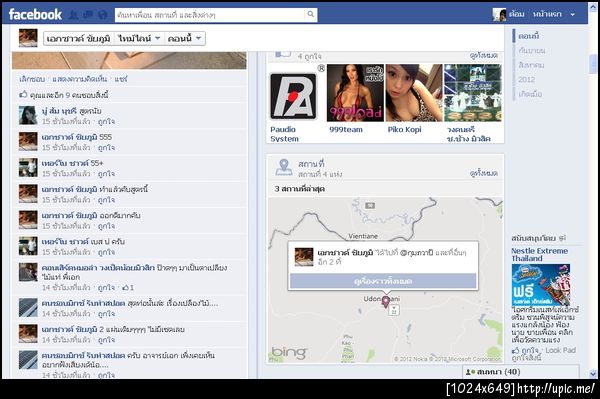Open the band page thumbnail
600x399 pixels.
coord(473,93)
